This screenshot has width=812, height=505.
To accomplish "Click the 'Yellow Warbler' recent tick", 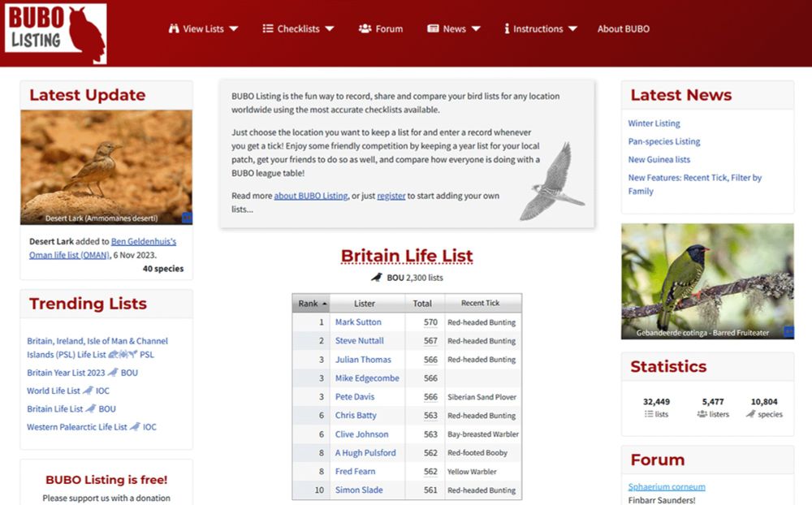I will (472, 472).
